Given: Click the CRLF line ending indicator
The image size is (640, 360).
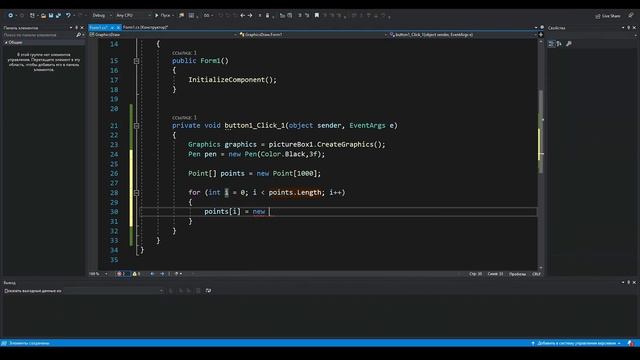Looking at the screenshot, I should point(536,274).
